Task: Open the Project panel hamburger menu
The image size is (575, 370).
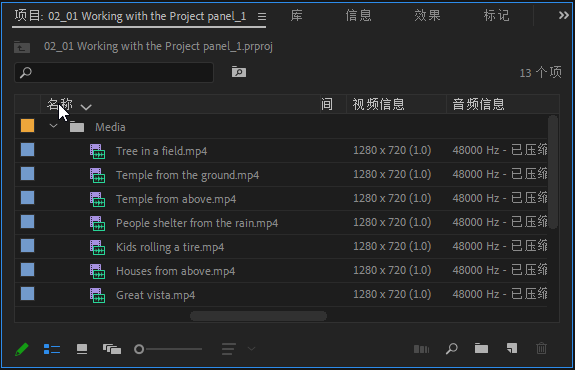Action: (x=262, y=17)
